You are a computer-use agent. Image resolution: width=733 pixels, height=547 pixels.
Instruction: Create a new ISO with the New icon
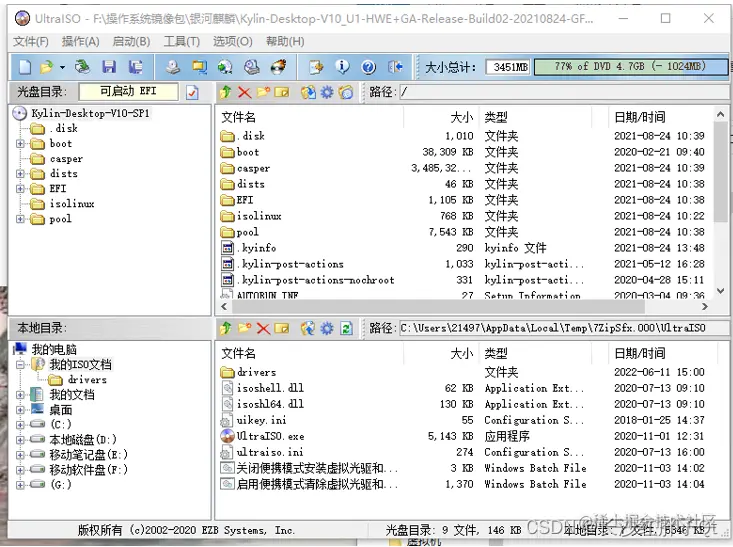25,67
